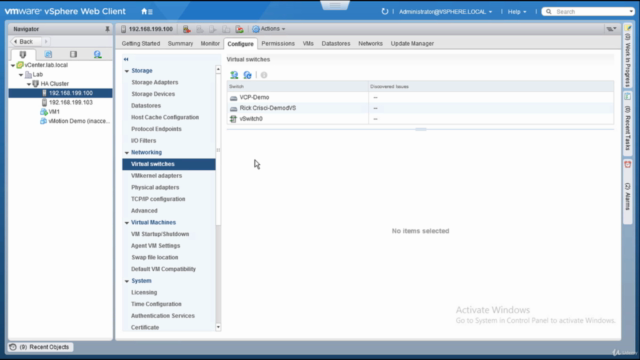The width and height of the screenshot is (640, 360).
Task: Click the side menu scrollbar up arrow
Action: pyautogui.click(x=218, y=70)
